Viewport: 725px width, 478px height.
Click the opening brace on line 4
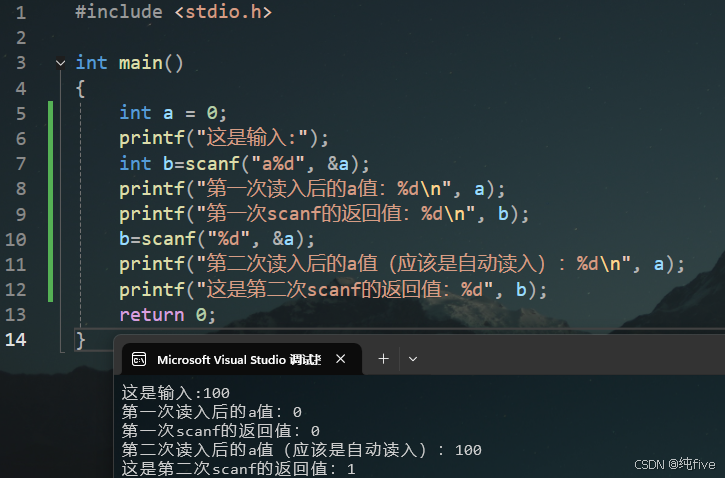pos(80,88)
